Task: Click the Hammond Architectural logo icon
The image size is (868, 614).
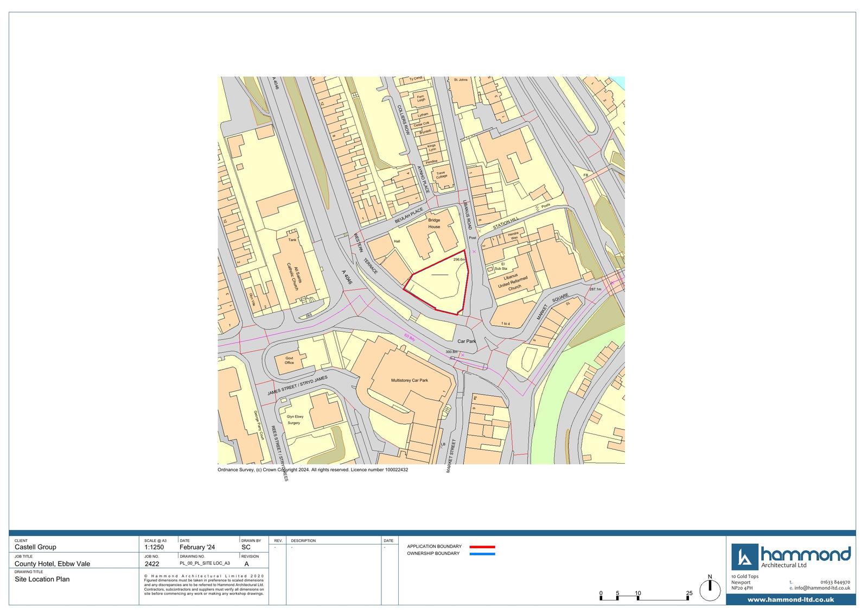Action: (744, 557)
